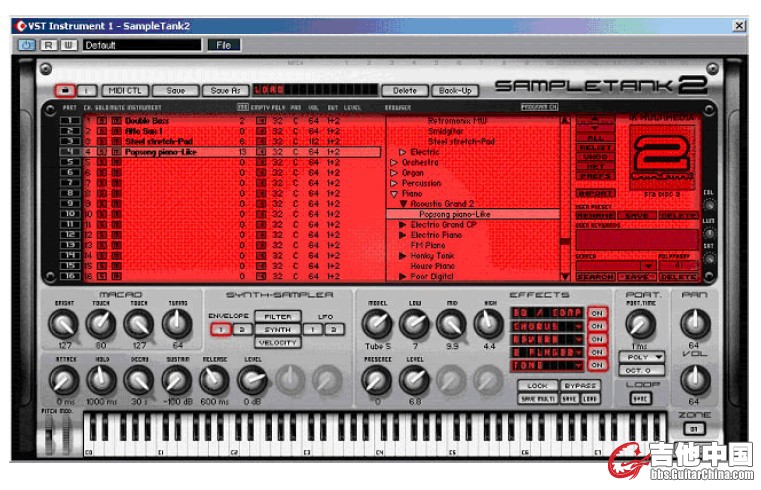The width and height of the screenshot is (761, 490).
Task: Expand the Electric Grand CP folder
Action: (x=403, y=225)
